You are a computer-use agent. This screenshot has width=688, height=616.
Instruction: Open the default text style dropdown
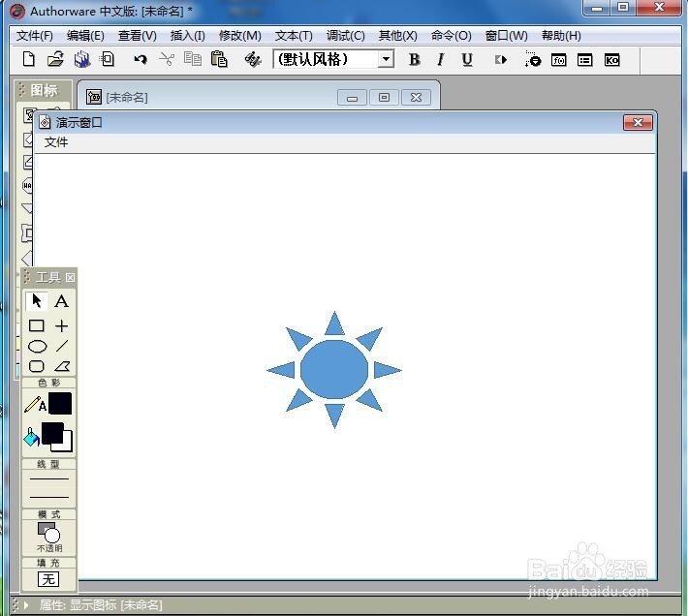tap(386, 59)
